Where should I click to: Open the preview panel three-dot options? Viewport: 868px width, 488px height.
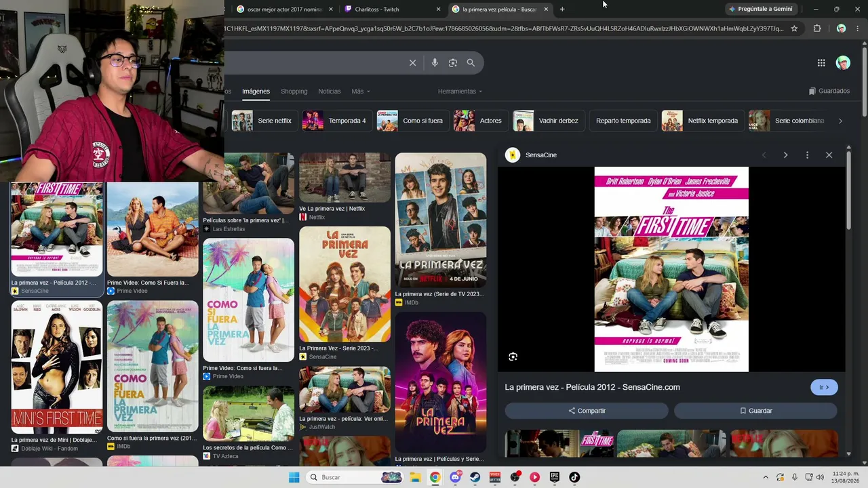point(807,155)
